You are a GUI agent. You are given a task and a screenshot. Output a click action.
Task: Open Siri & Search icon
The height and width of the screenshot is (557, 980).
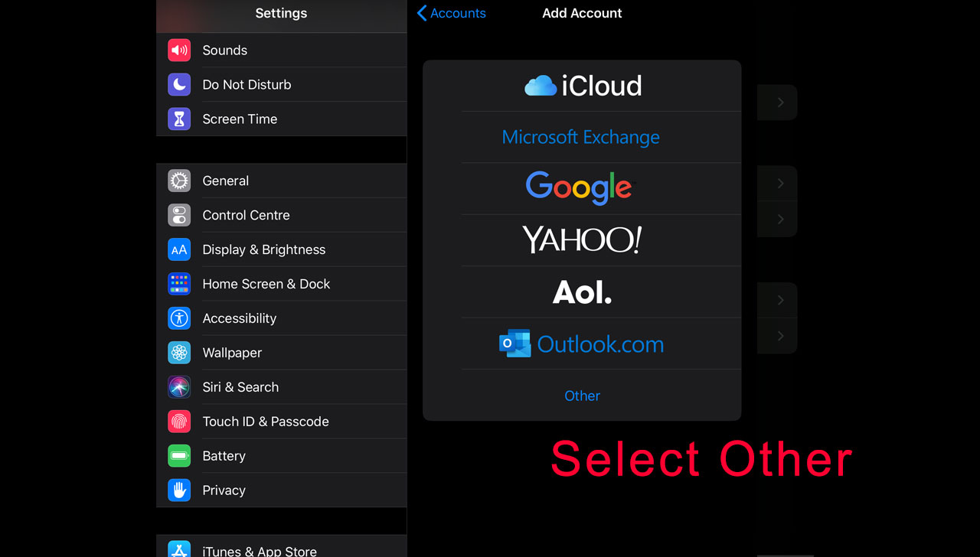(179, 387)
